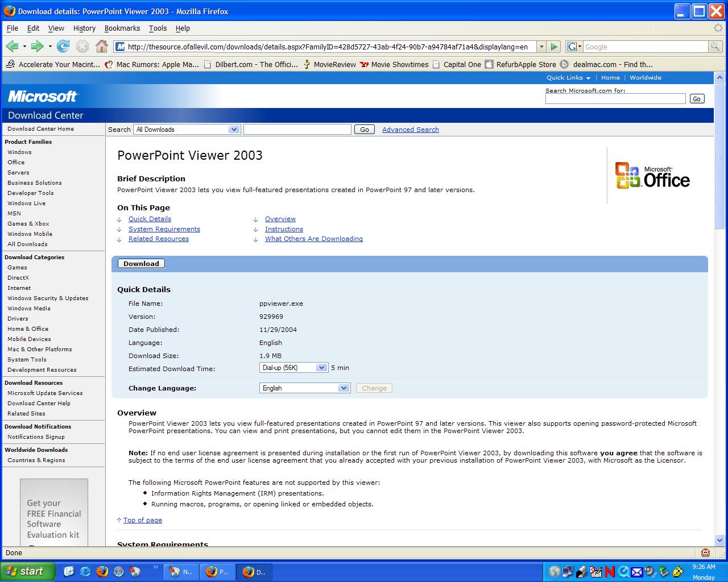Viewport: 728px width, 582px height.
Task: Switch to the 'D..' Firefox taskbar window
Action: click(255, 572)
